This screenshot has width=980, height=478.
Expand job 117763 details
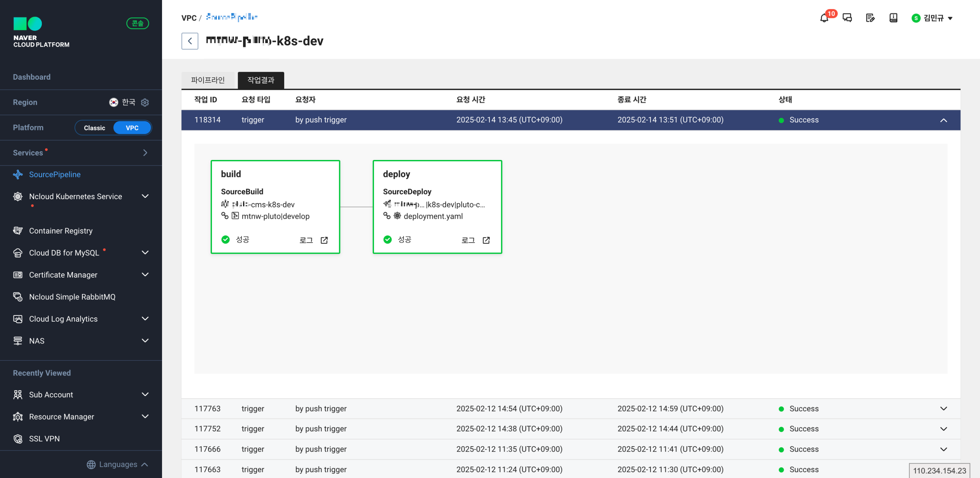click(943, 409)
